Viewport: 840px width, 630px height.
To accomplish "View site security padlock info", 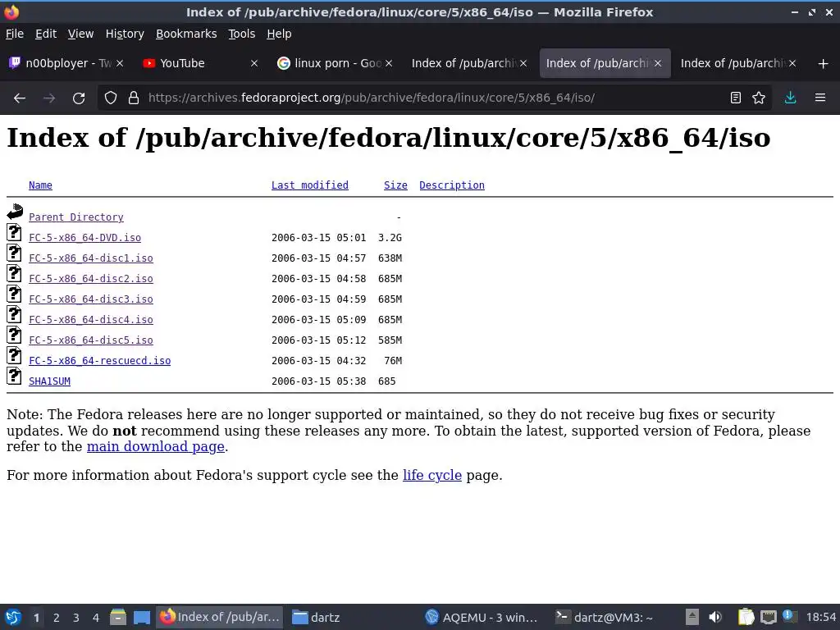I will (134, 98).
